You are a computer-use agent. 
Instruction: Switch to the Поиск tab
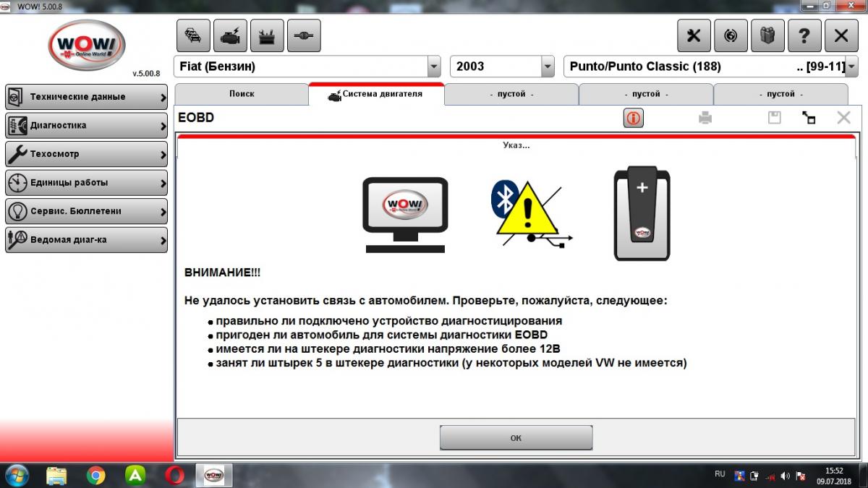coord(242,94)
